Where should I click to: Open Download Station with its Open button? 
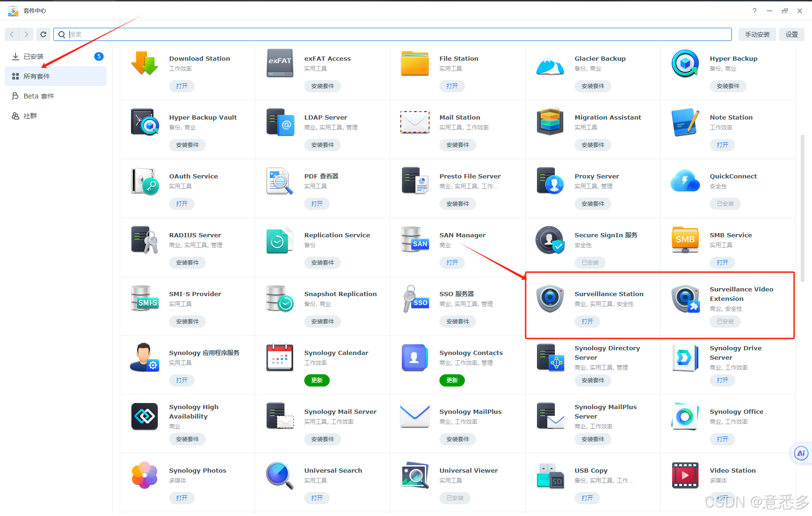(182, 86)
